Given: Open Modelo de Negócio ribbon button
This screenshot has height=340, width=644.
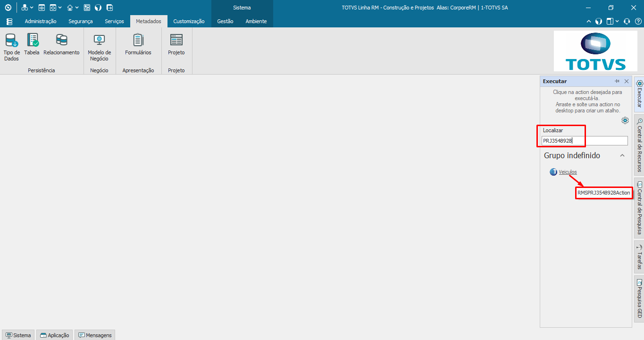Looking at the screenshot, I should pos(100,47).
